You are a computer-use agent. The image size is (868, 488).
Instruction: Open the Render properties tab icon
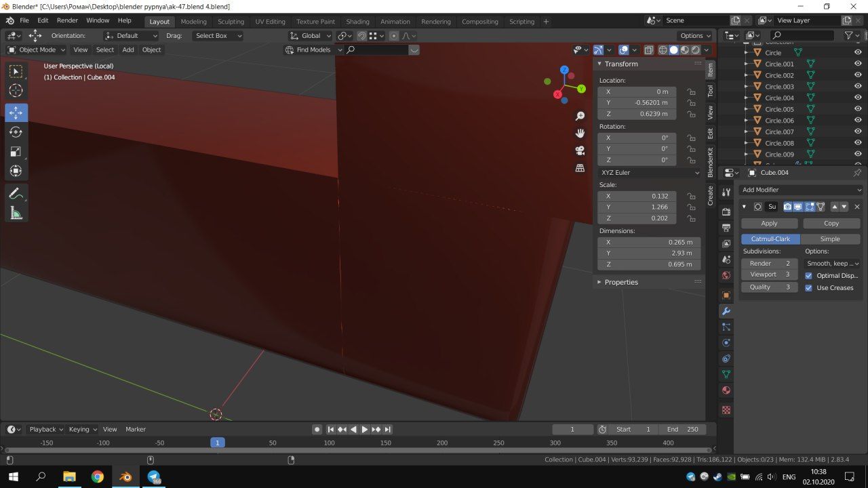726,211
